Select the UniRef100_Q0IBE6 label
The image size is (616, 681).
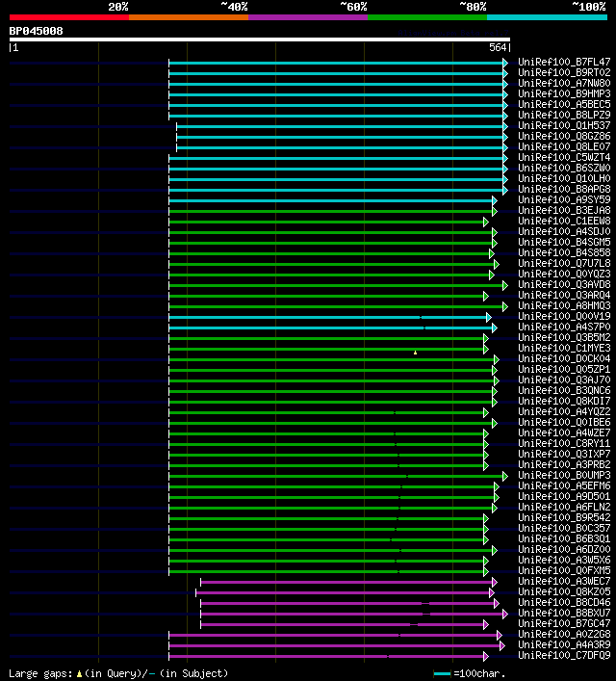point(564,423)
